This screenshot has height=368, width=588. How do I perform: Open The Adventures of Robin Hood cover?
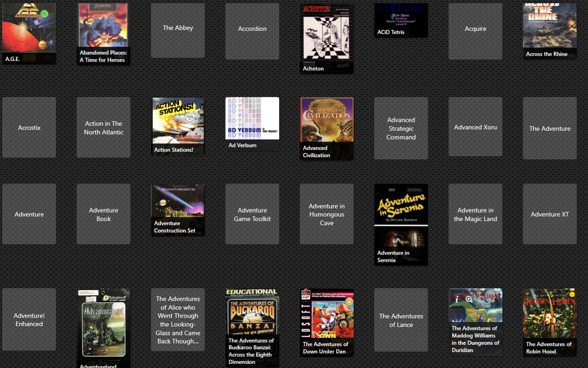550,322
